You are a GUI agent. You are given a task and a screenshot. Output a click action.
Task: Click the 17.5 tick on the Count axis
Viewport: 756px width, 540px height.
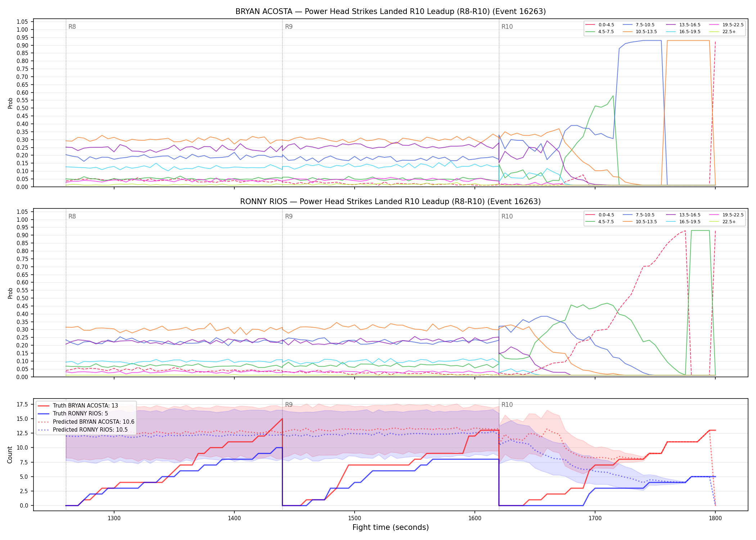click(23, 404)
